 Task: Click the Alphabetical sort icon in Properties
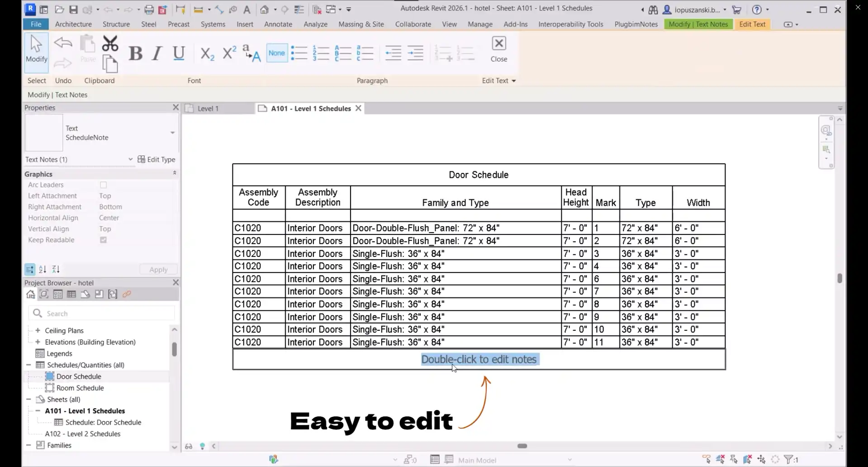[43, 269]
